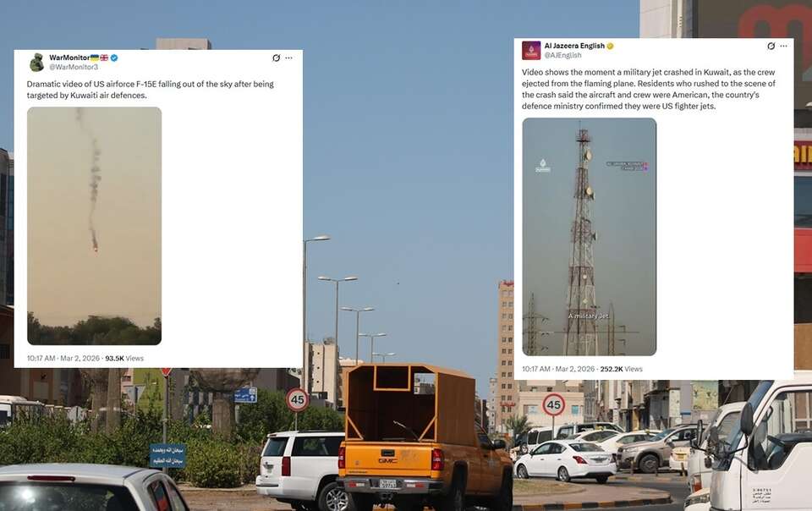Open WarMonitor profile avatar
812x511 pixels.
tap(36, 62)
